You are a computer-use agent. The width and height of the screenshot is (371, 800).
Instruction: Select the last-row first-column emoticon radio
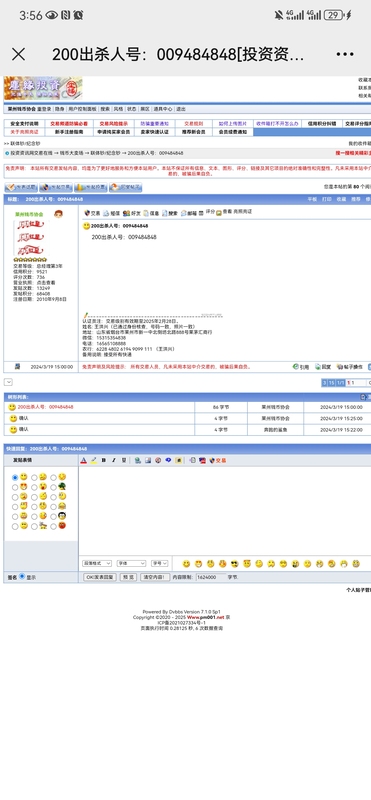coord(15,526)
